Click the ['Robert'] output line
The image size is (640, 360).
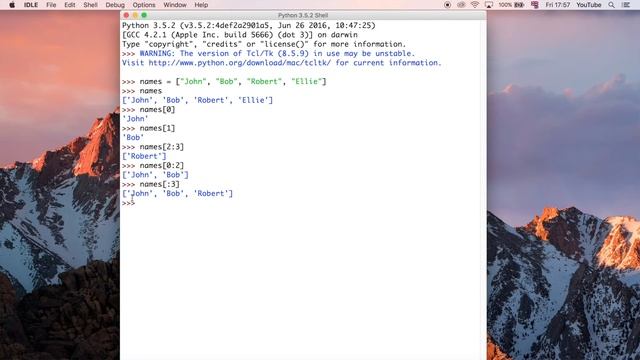coord(144,156)
